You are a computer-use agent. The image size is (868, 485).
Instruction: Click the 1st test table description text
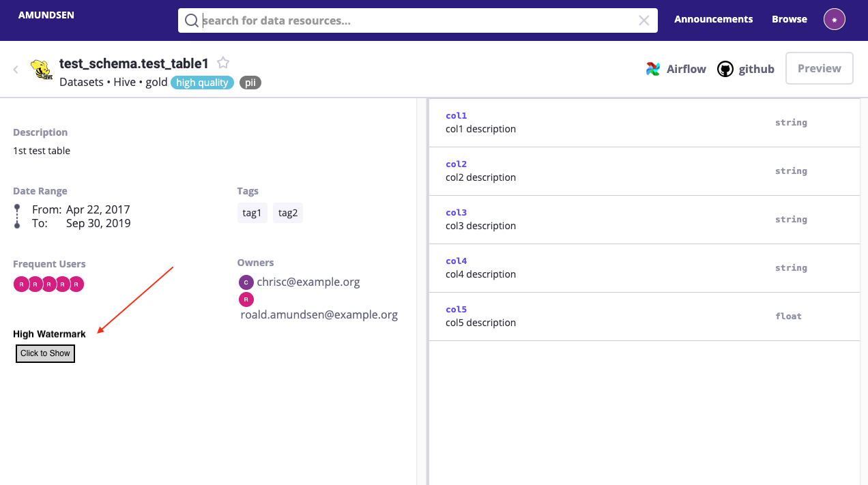42,151
